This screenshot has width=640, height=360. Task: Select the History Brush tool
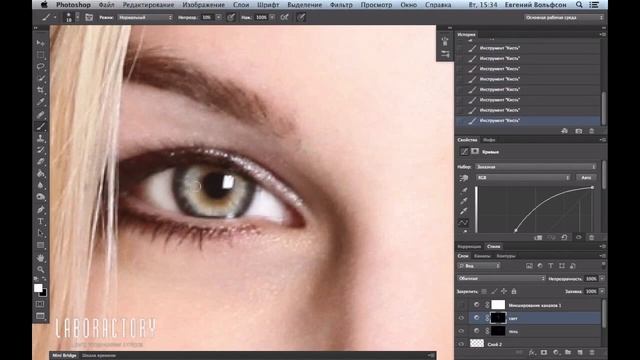pos(40,150)
